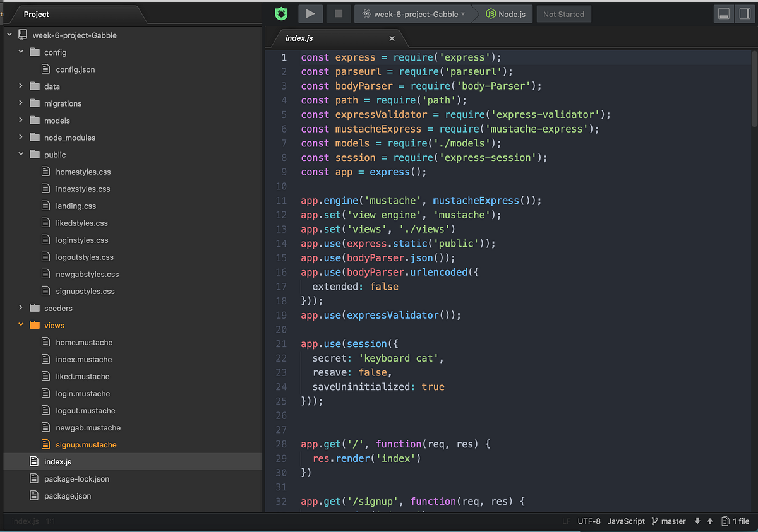This screenshot has height=532, width=758.
Task: Switch to the Project panel tab
Action: click(x=37, y=14)
